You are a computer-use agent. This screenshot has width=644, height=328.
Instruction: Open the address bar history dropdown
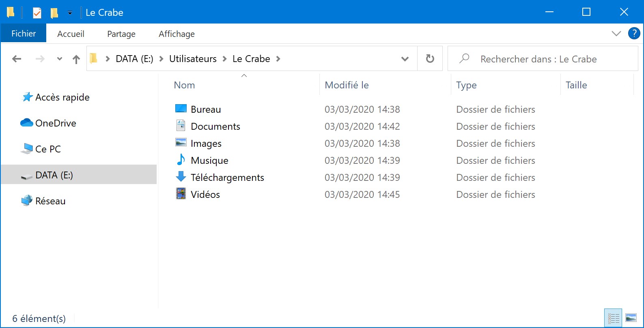pos(405,59)
